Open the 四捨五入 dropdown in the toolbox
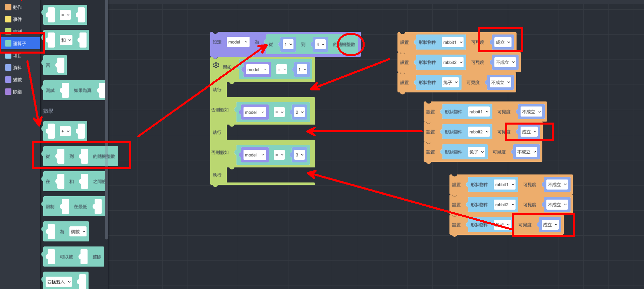This screenshot has width=644, height=289. coord(59,282)
